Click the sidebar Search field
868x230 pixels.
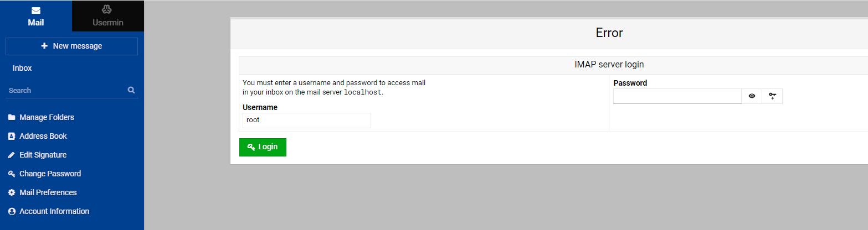[65, 90]
